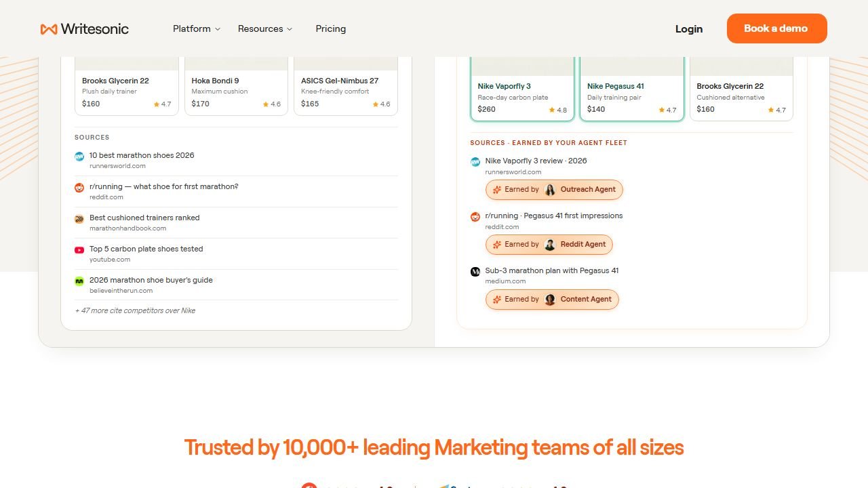Image resolution: width=868 pixels, height=488 pixels.
Task: Click "+ 47 more cite competitors over Nike"
Action: point(135,310)
